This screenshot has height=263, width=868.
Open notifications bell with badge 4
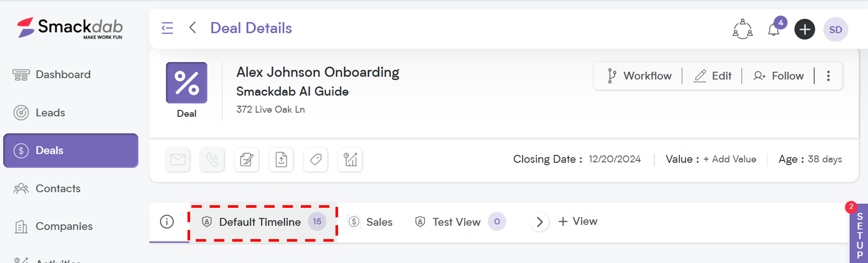tap(775, 28)
